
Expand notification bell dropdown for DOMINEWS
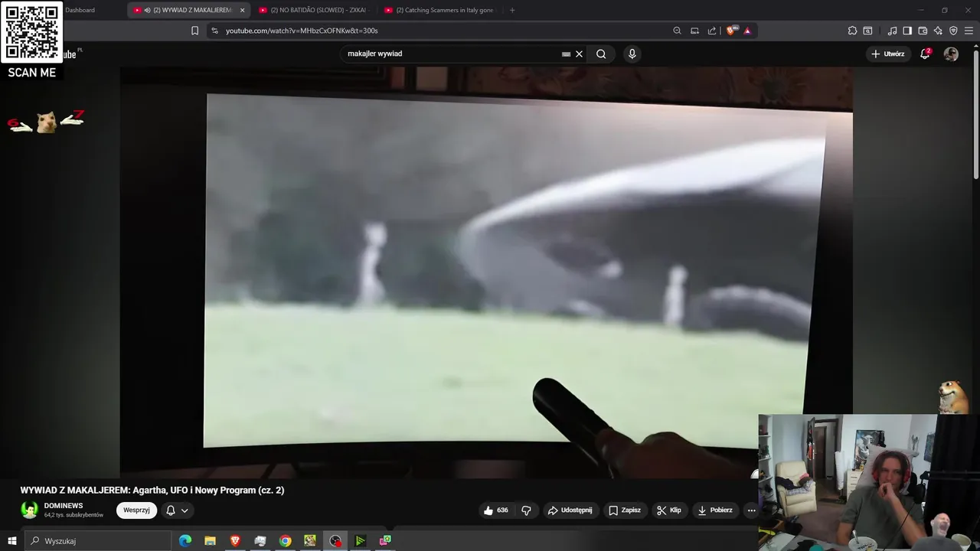point(177,510)
